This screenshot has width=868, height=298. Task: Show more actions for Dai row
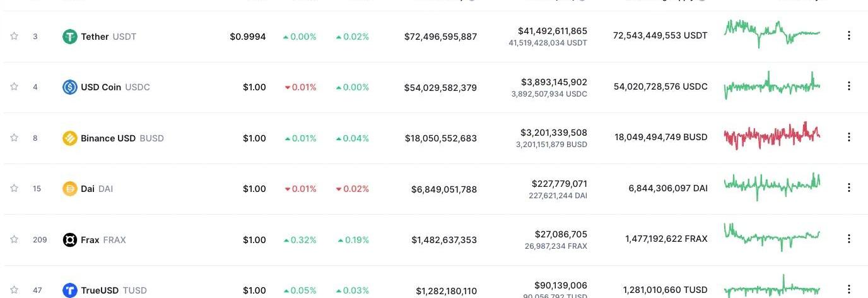pos(849,188)
